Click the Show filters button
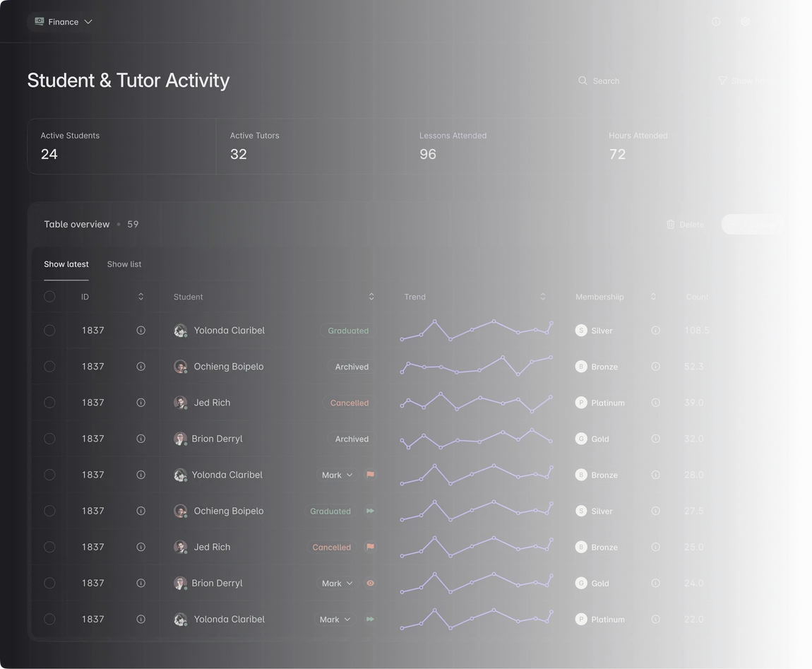This screenshot has height=669, width=812. click(747, 81)
